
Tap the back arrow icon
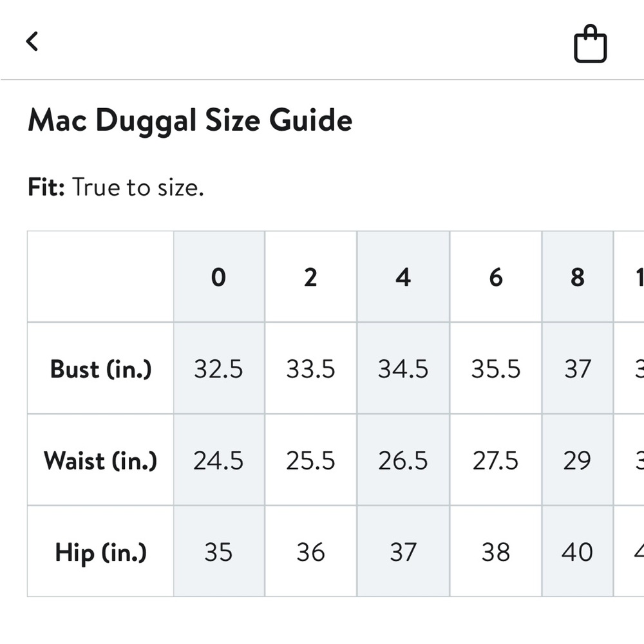[32, 41]
